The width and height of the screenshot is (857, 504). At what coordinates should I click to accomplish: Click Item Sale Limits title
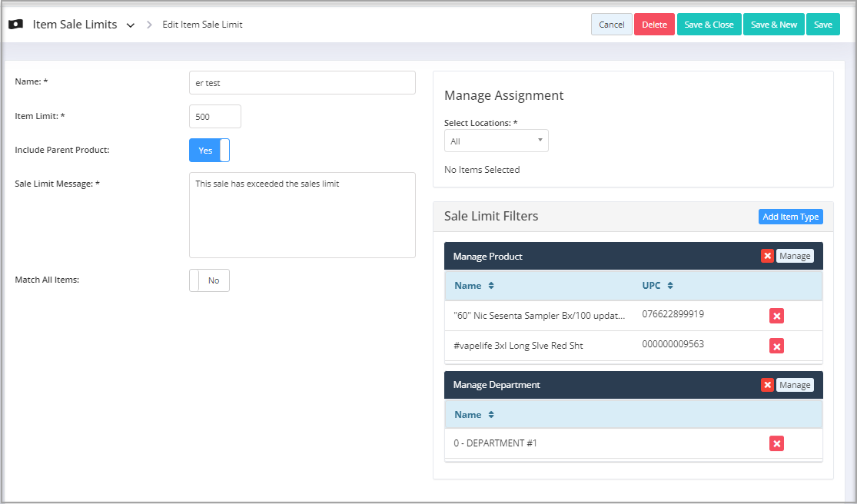pyautogui.click(x=75, y=25)
